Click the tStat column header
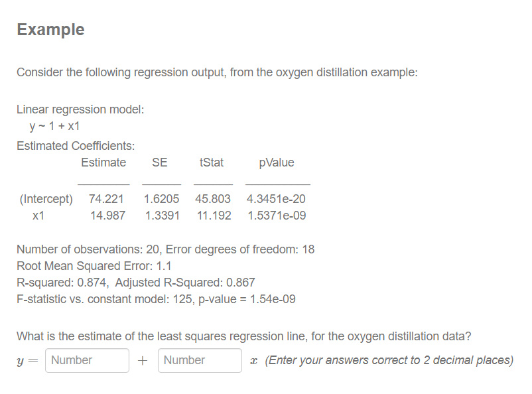Image resolution: width=532 pixels, height=394 pixels. point(212,162)
